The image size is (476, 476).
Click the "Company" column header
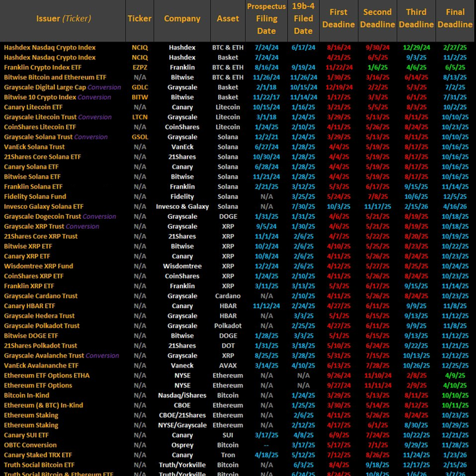click(182, 19)
